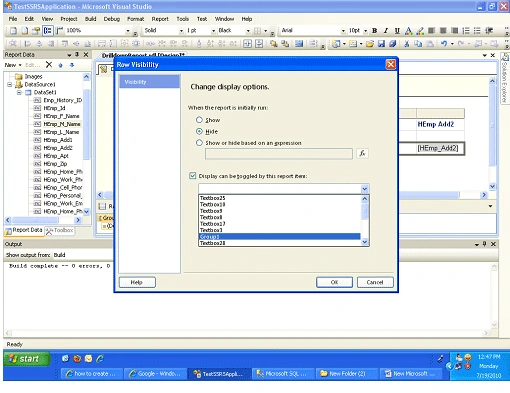
Task: Select Textbox25 in the list
Action: pos(279,198)
